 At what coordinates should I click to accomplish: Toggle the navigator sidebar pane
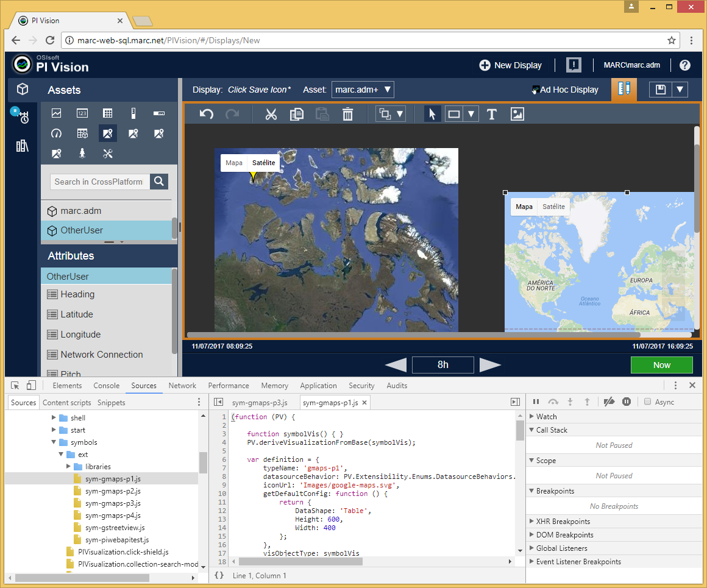click(x=218, y=402)
